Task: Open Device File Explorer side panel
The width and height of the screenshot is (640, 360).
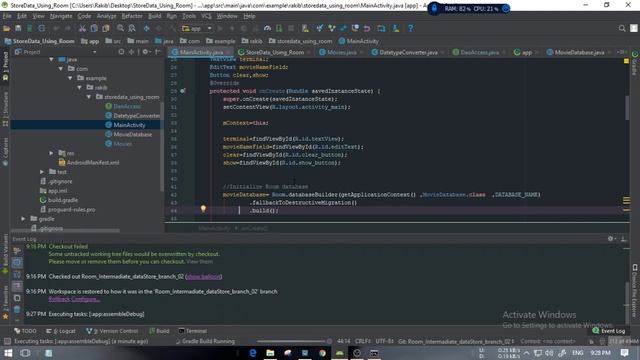Action: (x=635, y=291)
